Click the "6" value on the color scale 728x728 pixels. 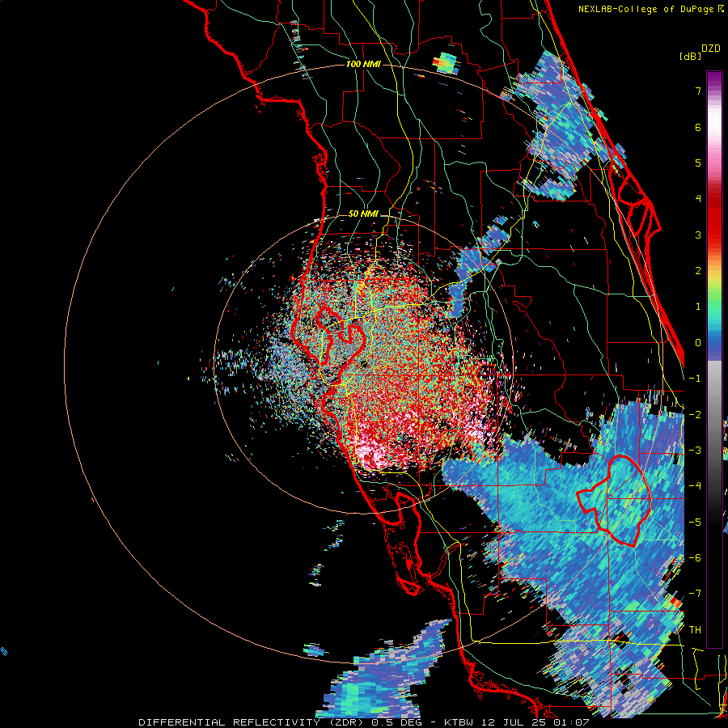click(x=698, y=127)
